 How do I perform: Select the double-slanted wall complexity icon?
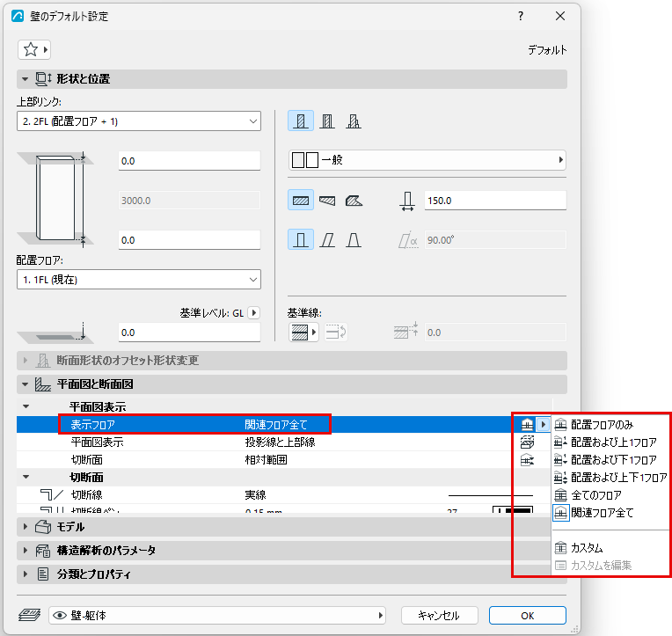click(x=354, y=239)
